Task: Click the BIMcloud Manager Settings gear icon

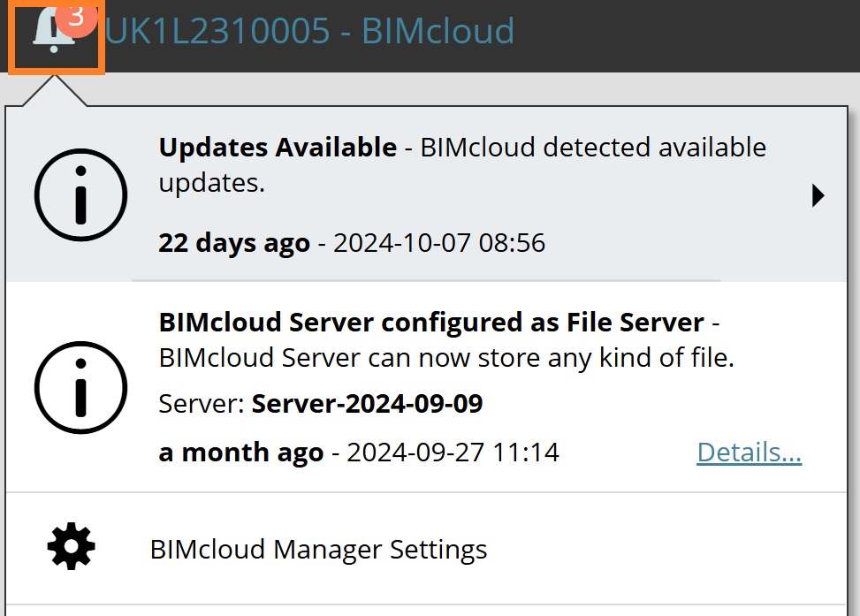Action: tap(71, 546)
